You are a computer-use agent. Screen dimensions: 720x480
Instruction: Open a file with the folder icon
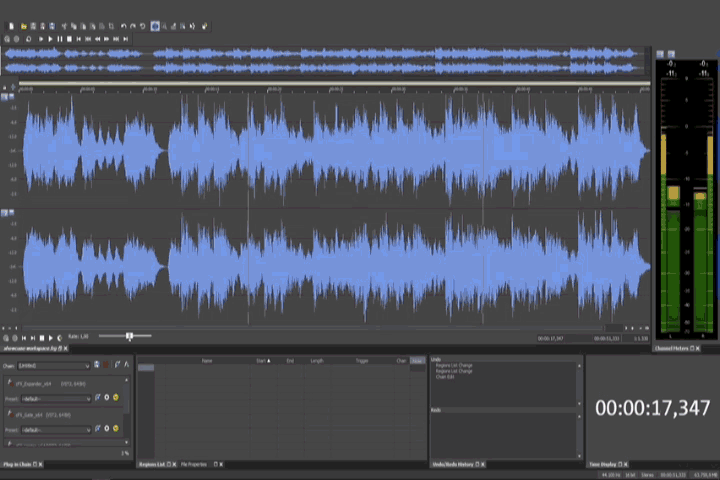(23, 26)
